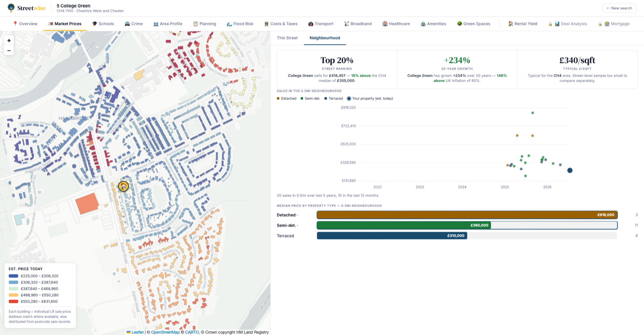The height and width of the screenshot is (335, 644).
Task: Click the Terraced £310,000 median bar
Action: click(x=392, y=236)
